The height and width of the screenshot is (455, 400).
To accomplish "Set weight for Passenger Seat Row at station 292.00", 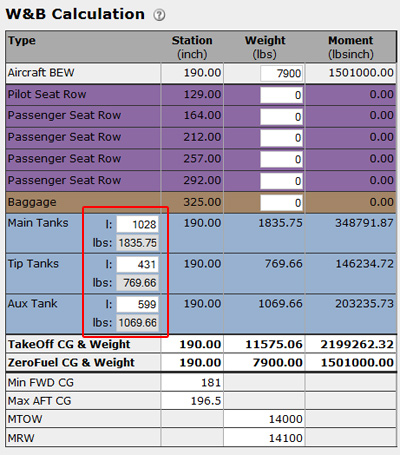I will tap(281, 181).
